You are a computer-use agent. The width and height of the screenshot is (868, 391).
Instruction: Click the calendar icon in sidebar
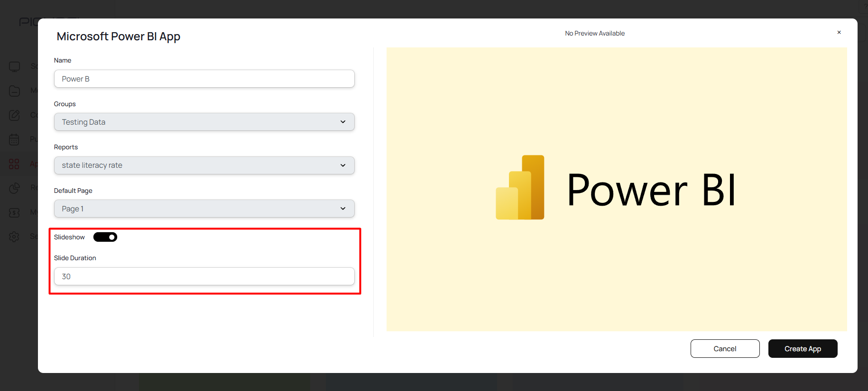click(15, 139)
